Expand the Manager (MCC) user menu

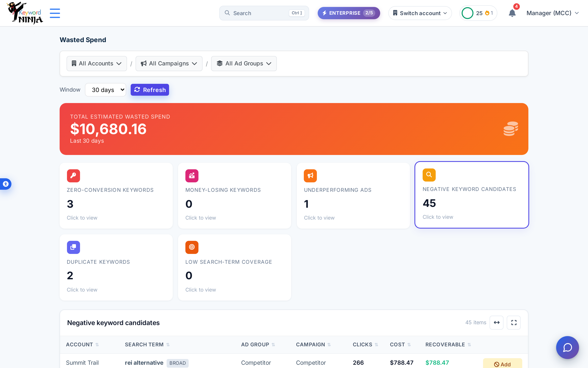pos(552,13)
